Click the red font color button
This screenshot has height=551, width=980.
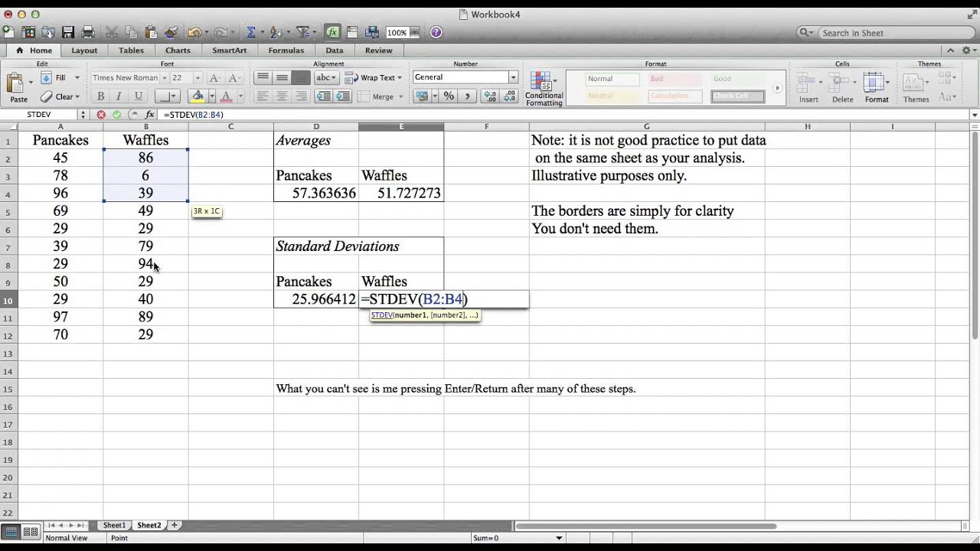226,96
